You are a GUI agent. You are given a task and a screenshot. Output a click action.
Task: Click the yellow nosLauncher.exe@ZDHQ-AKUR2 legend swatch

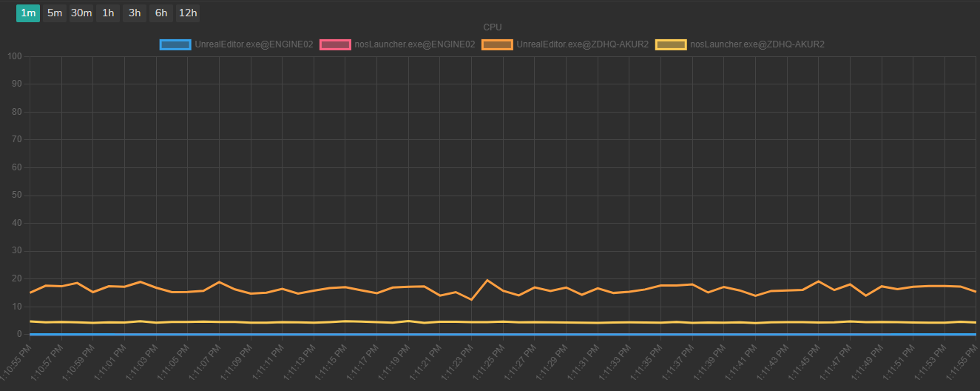[x=671, y=44]
